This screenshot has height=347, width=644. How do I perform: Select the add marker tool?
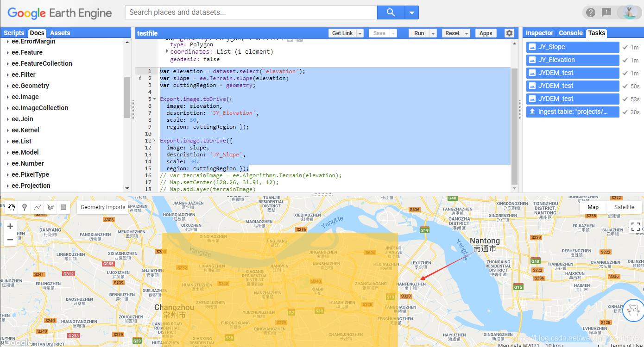click(x=25, y=207)
